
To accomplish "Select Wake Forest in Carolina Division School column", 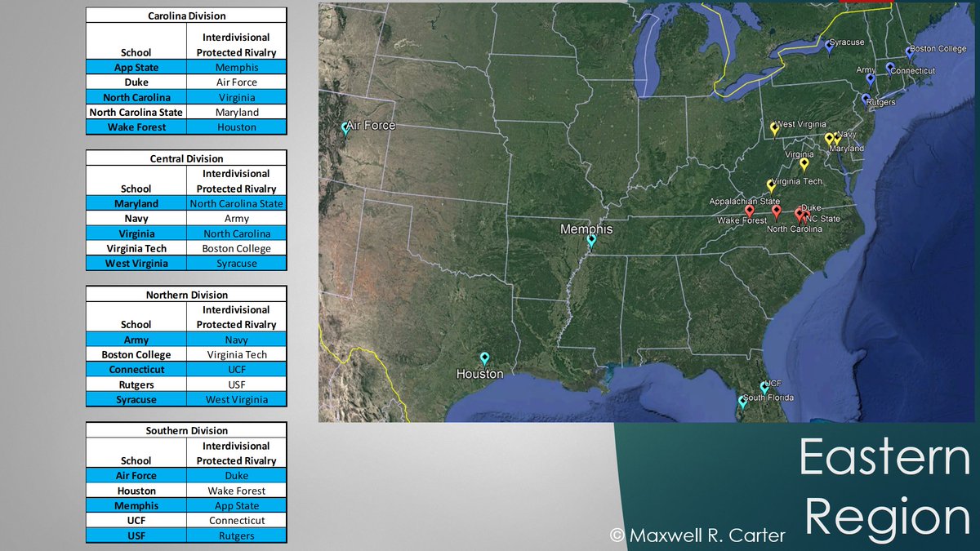I will (x=136, y=127).
